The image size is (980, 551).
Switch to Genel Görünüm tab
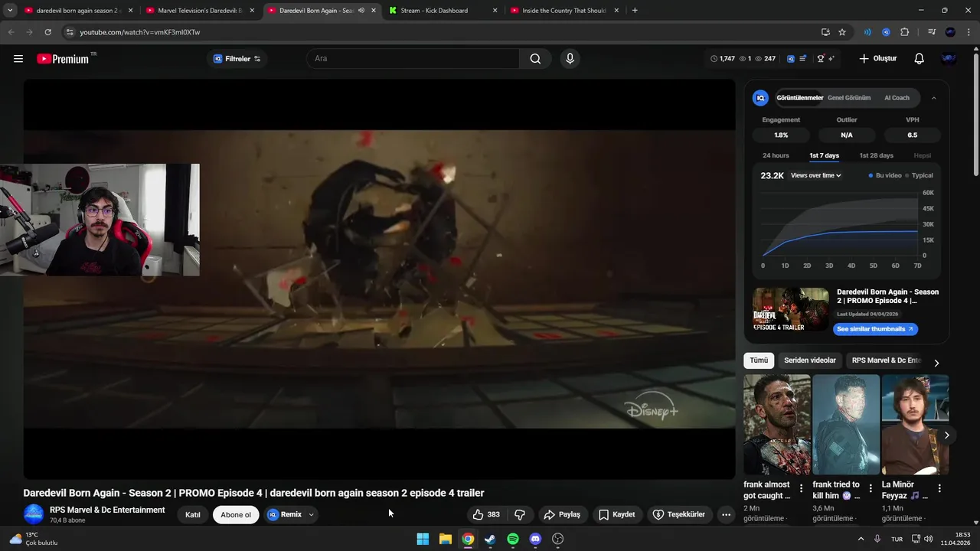coord(849,98)
